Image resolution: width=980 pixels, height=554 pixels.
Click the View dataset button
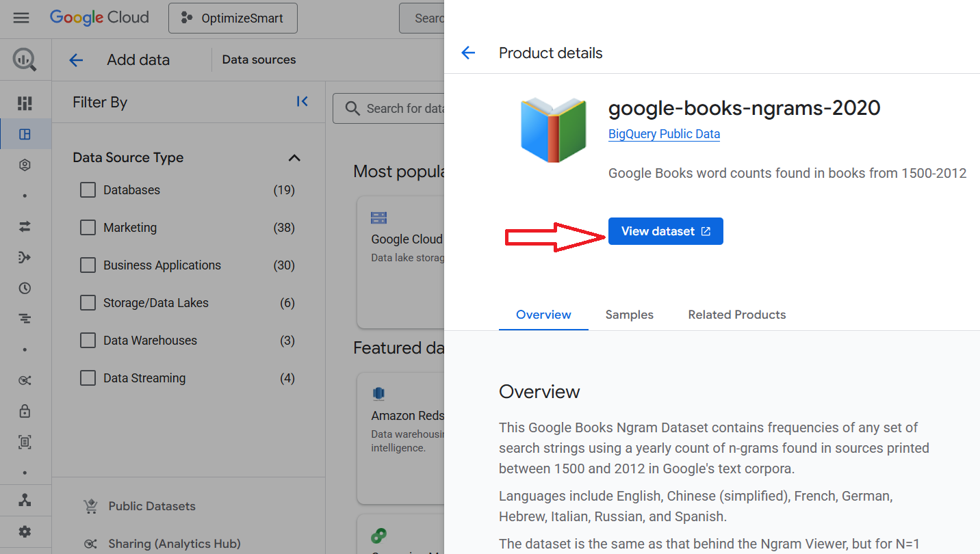coord(665,231)
